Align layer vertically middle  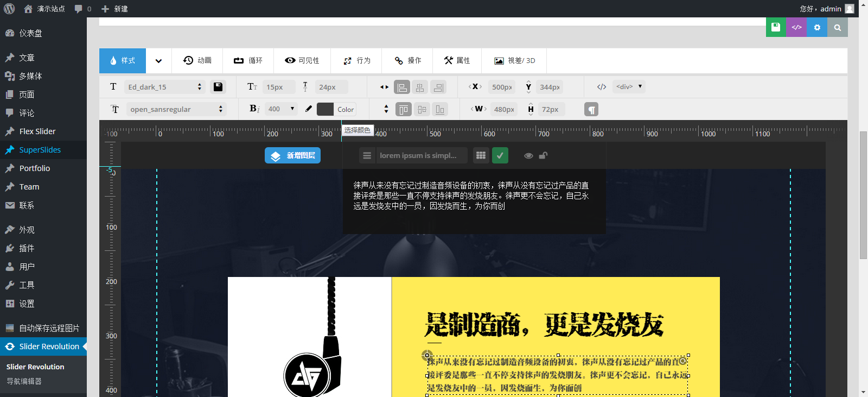422,110
